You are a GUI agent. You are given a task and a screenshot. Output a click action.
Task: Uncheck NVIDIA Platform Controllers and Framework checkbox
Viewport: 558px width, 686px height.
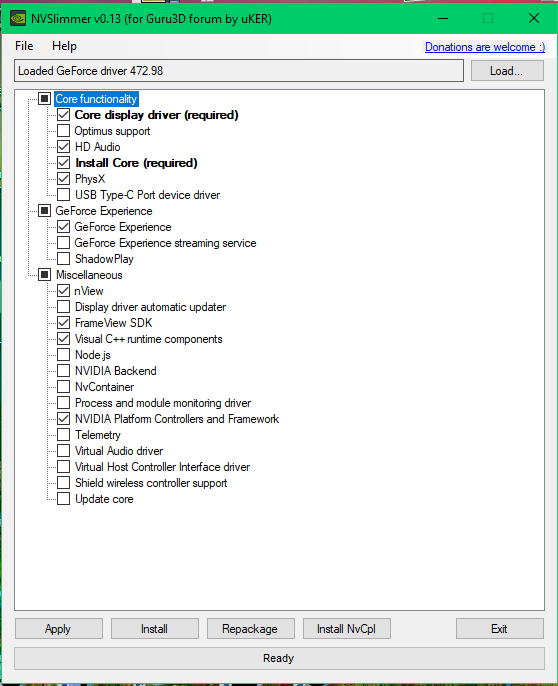[63, 419]
